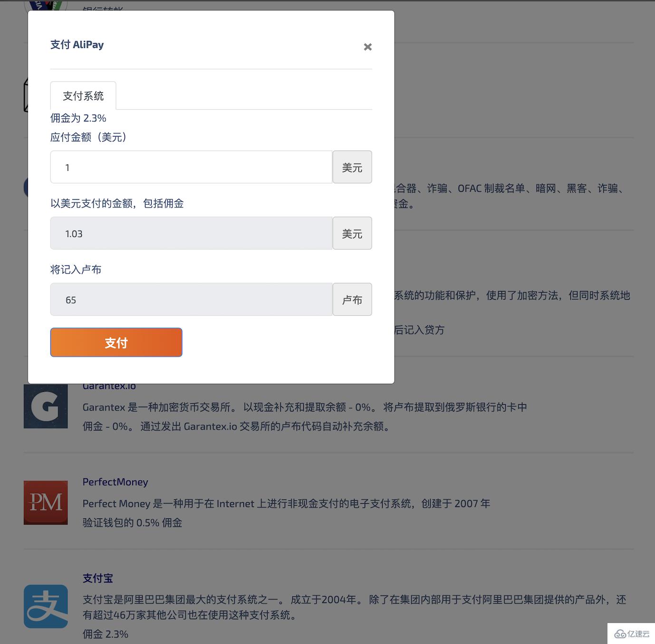Click the 以美元支付的金额，包括佣金 label
The height and width of the screenshot is (644, 655).
[x=117, y=203]
